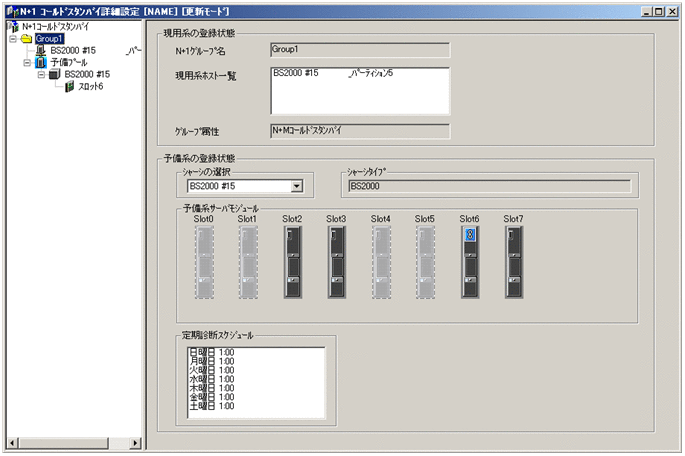This screenshot has width=685, height=456.
Task: Click the Slot2 server blade icon
Action: point(292,261)
